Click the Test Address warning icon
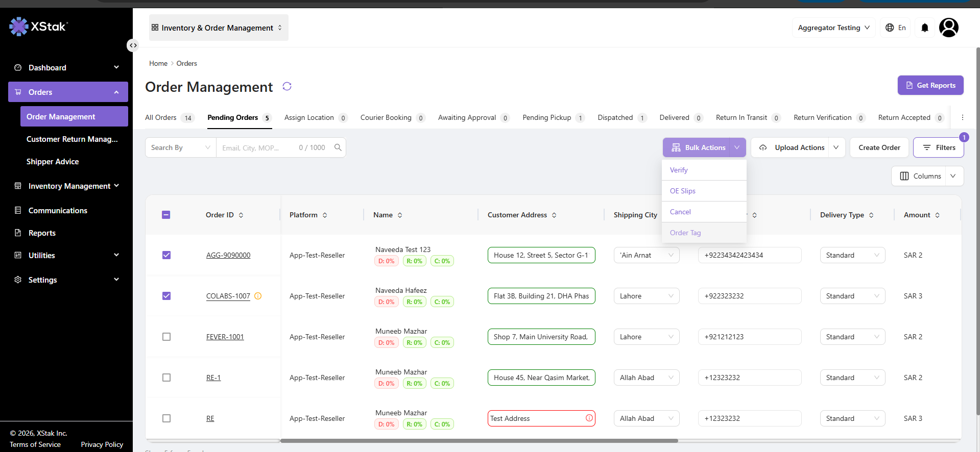This screenshot has height=452, width=980. 589,418
